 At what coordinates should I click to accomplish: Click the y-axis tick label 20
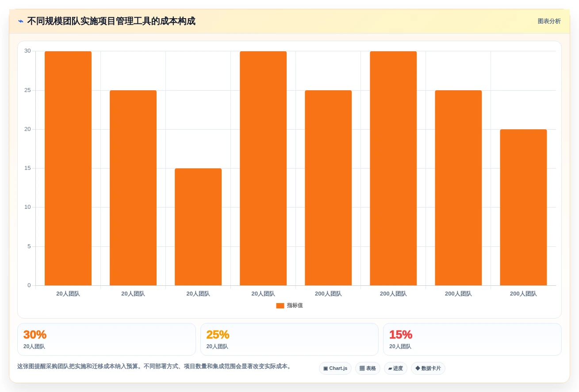(27, 129)
